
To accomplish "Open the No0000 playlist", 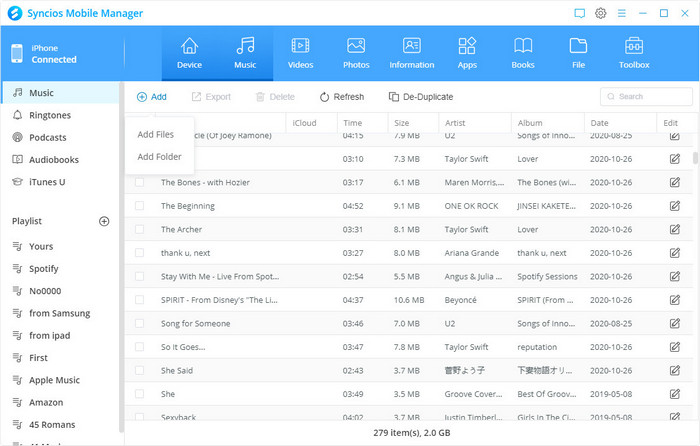I will (x=61, y=291).
